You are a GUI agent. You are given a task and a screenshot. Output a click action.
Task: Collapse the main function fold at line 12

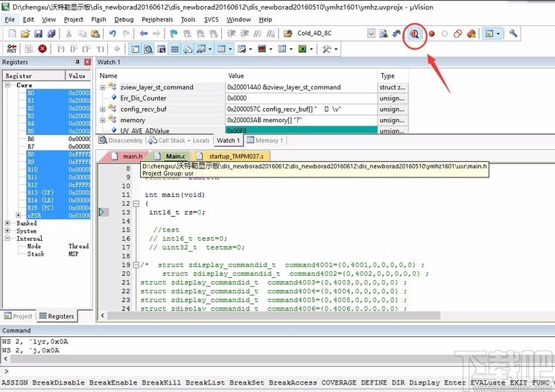136,203
